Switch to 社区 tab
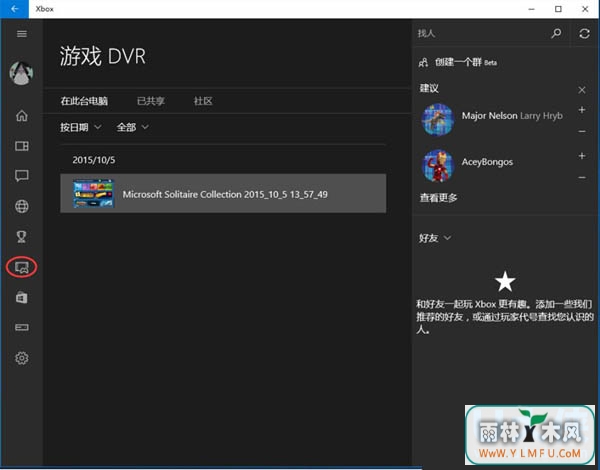This screenshot has width=600, height=470. (203, 101)
